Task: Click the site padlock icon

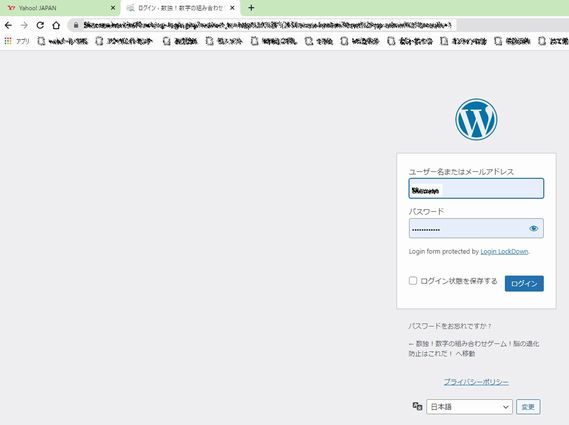Action: pos(76,25)
